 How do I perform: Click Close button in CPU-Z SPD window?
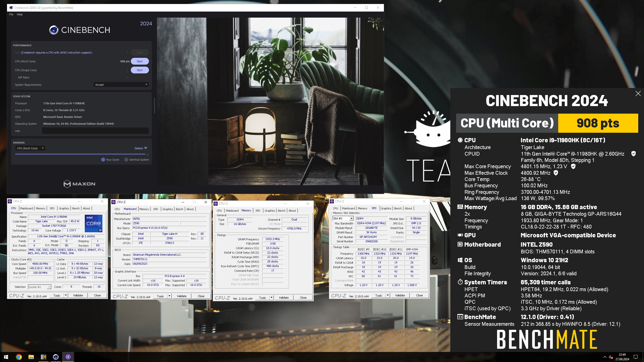click(419, 295)
